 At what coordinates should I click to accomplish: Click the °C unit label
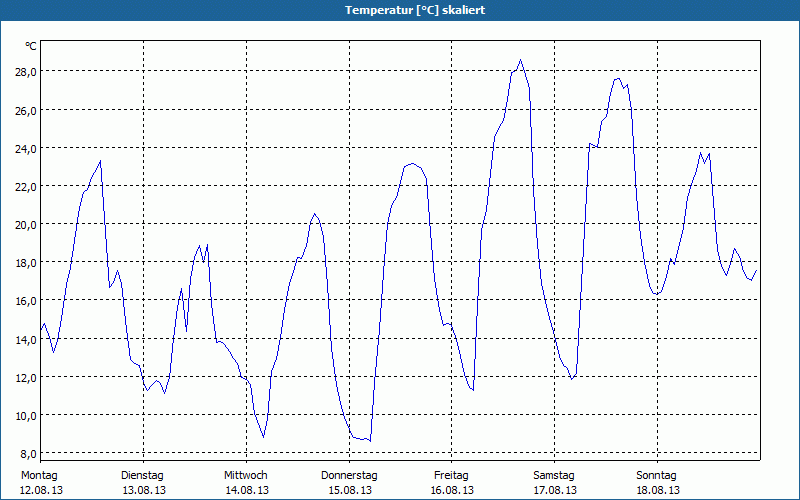(31, 46)
